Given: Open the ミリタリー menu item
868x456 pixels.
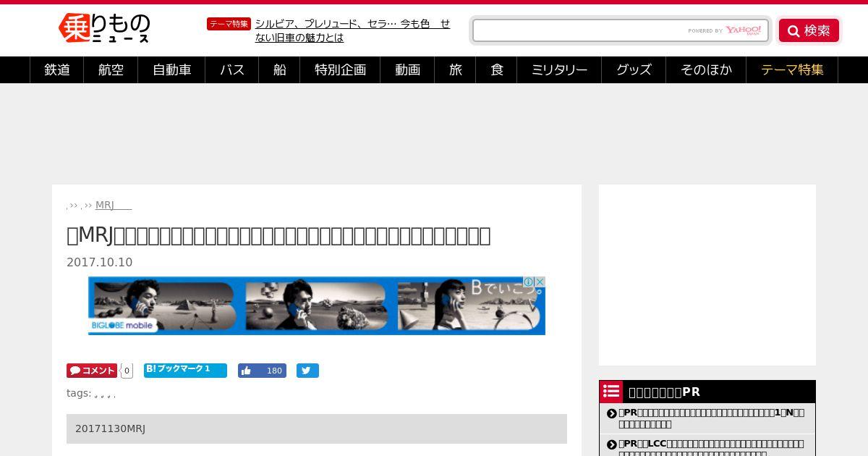Looking at the screenshot, I should [559, 69].
